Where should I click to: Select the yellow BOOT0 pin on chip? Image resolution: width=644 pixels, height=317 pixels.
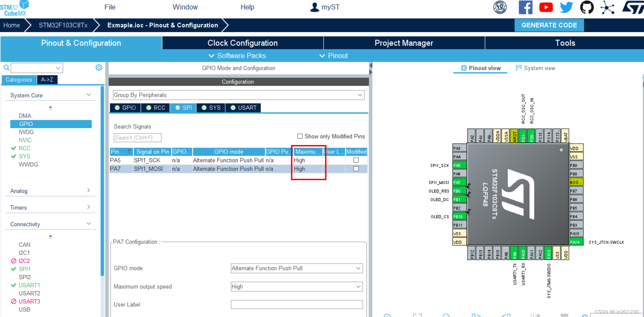pyautogui.click(x=577, y=182)
